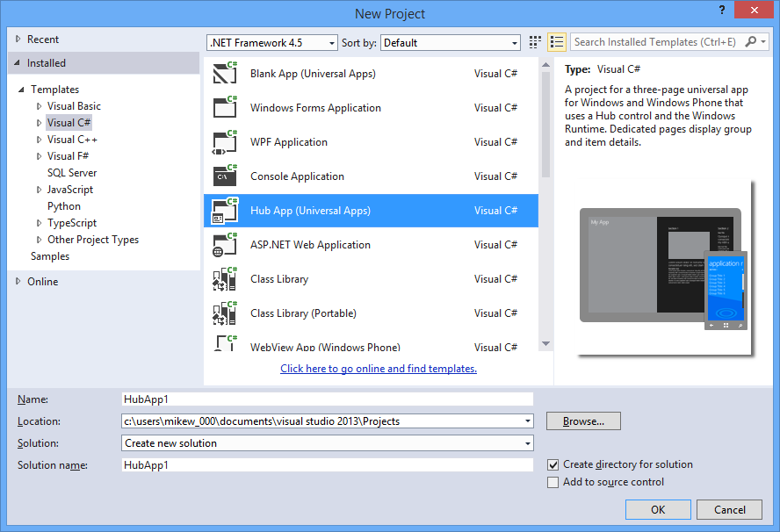
Task: Click the Hub App preview thumbnail
Action: [x=665, y=269]
